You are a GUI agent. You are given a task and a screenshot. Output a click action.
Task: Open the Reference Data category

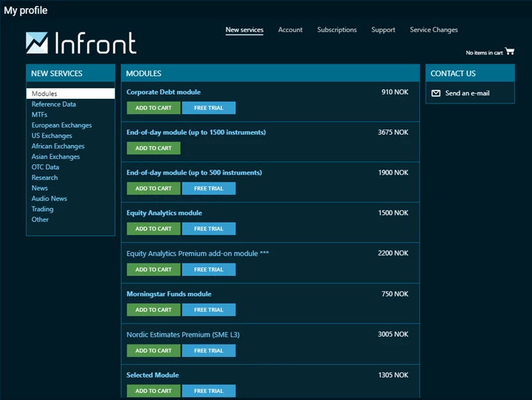(x=54, y=104)
